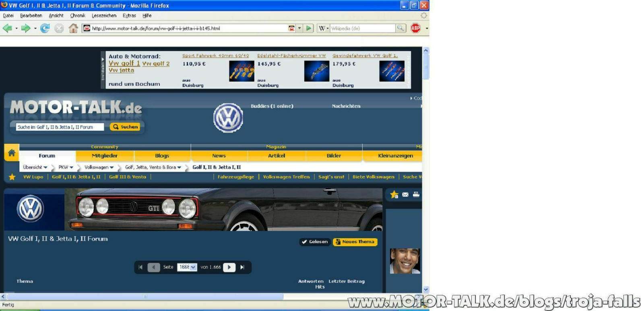644x311 pixels.
Task: Open the Bilder tab
Action: (334, 156)
